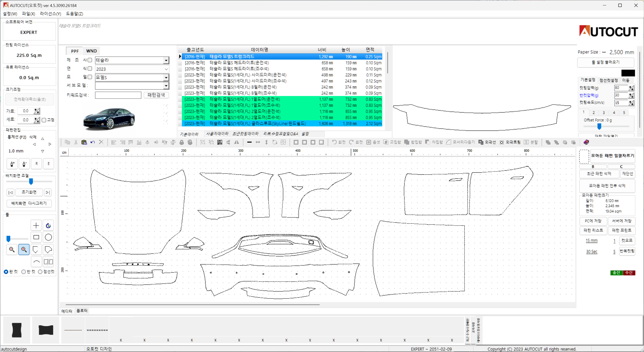Click the X delete icon in toolbar
Viewport: 644px width, 352px height.
[x=101, y=142]
